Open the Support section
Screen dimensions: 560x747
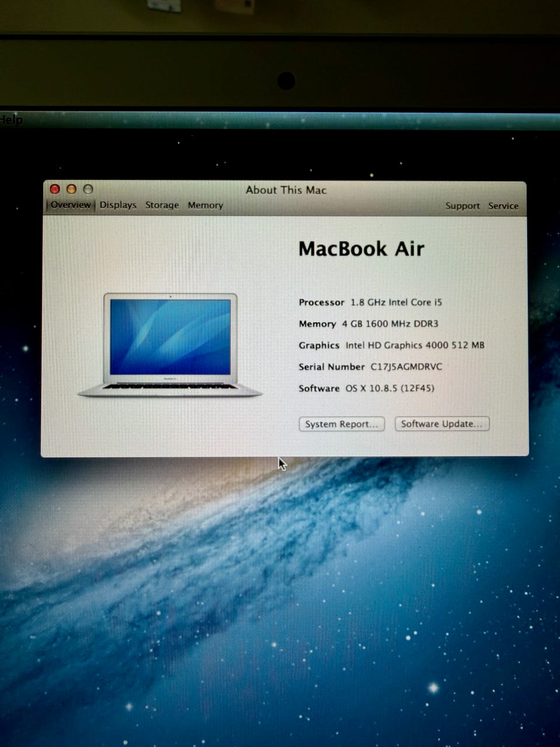[x=463, y=206]
